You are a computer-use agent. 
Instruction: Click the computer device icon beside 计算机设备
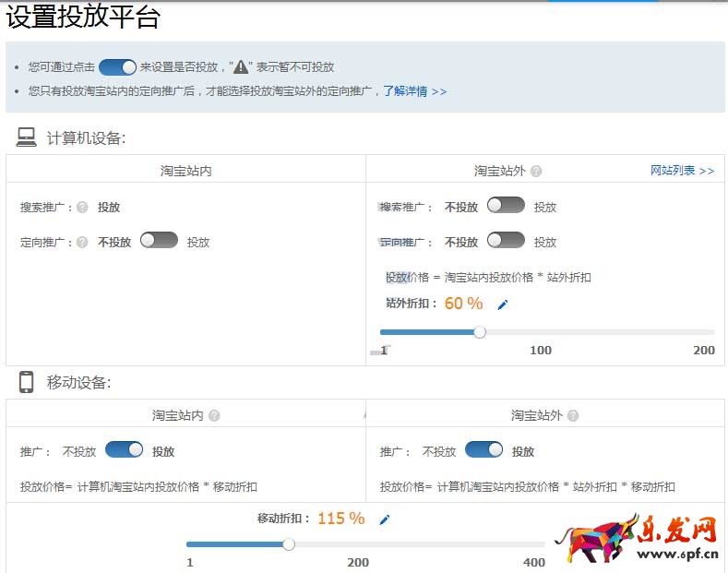tap(26, 137)
